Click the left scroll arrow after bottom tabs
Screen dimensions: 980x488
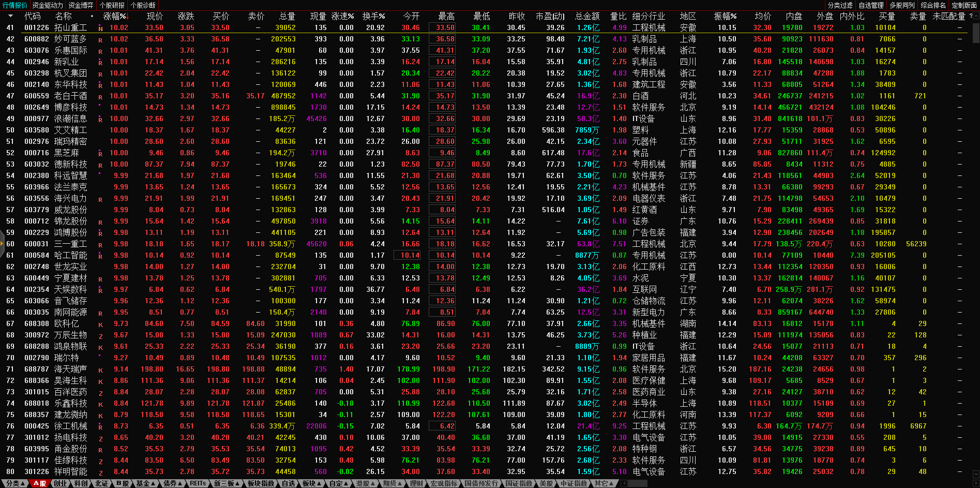pos(624,483)
